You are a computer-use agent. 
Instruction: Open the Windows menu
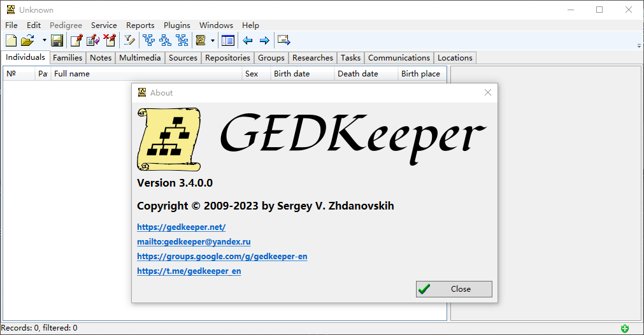pyautogui.click(x=216, y=25)
